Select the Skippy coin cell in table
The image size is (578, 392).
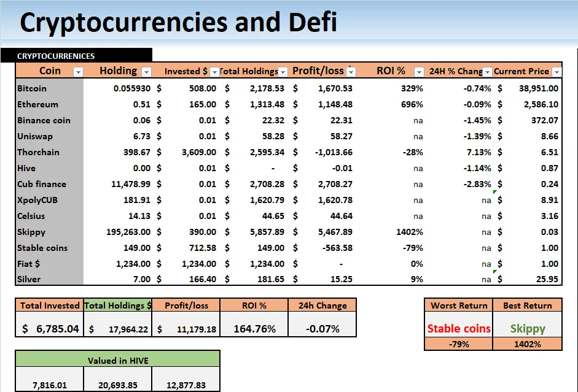point(50,232)
